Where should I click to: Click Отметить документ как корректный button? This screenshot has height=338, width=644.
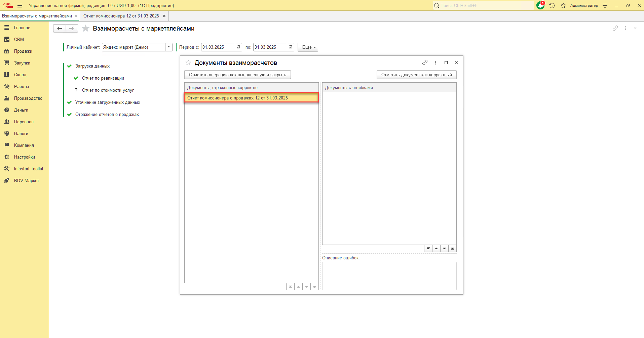(417, 75)
